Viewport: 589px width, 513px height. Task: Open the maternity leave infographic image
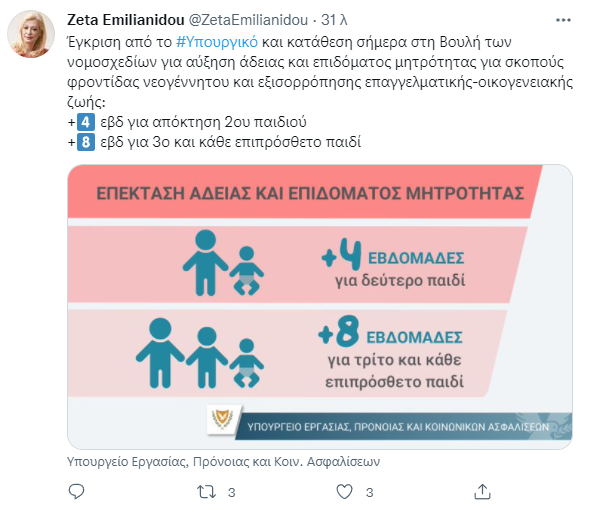[x=320, y=306]
